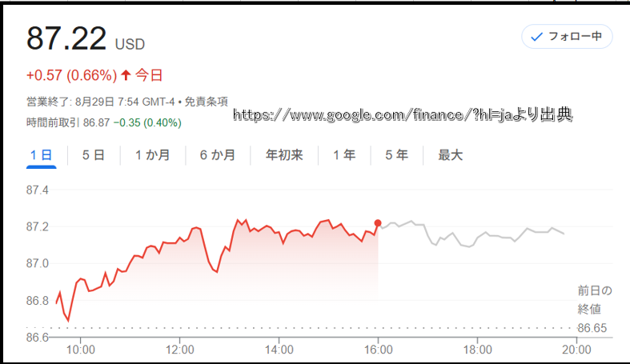Image resolution: width=630 pixels, height=364 pixels.
Task: Toggle the フォロー中 follow button
Action: pyautogui.click(x=567, y=37)
